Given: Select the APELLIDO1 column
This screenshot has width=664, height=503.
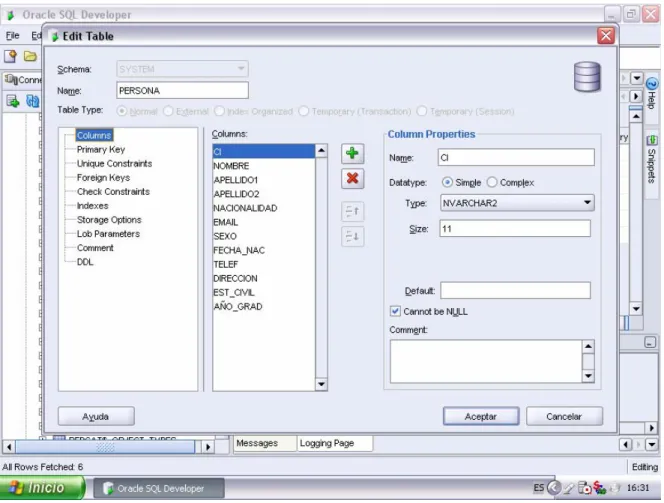Looking at the screenshot, I should [264, 180].
